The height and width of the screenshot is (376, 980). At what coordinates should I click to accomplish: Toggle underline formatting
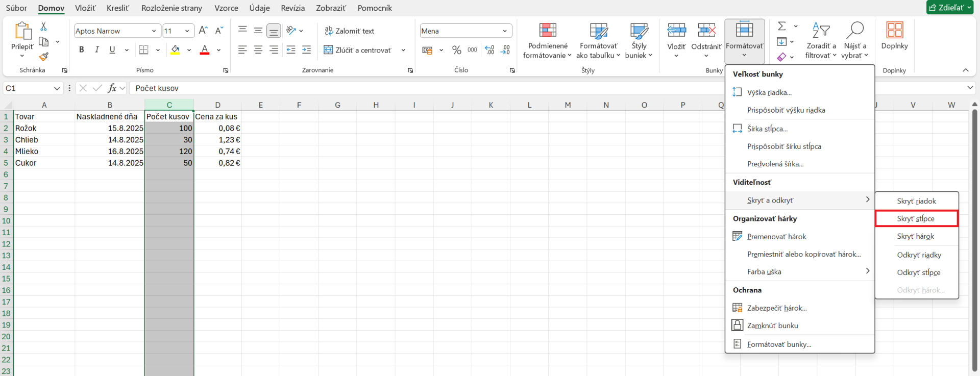(112, 49)
